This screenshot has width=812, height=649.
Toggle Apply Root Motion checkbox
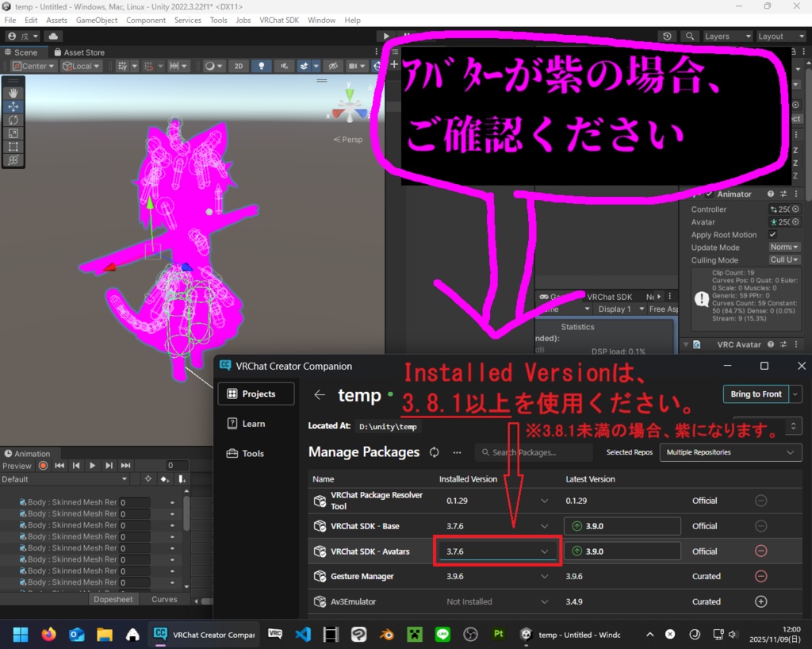coord(772,235)
